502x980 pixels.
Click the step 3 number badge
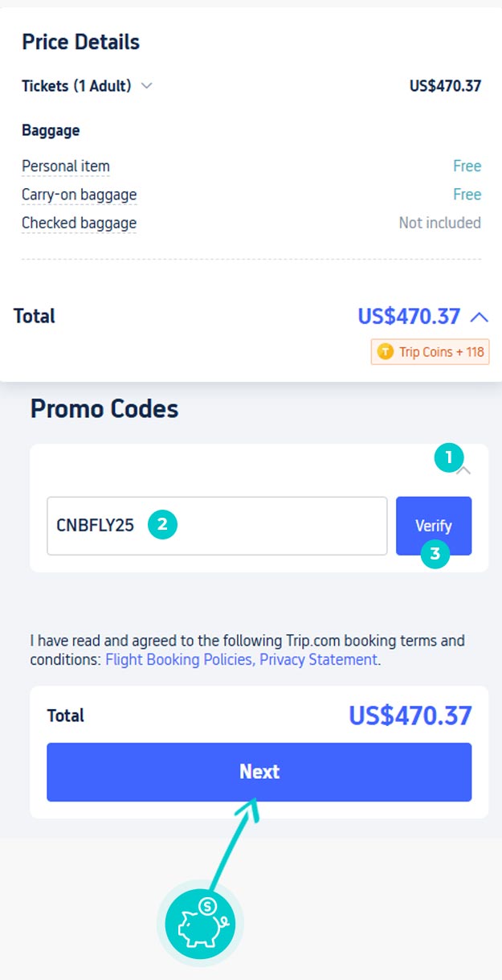pyautogui.click(x=435, y=553)
